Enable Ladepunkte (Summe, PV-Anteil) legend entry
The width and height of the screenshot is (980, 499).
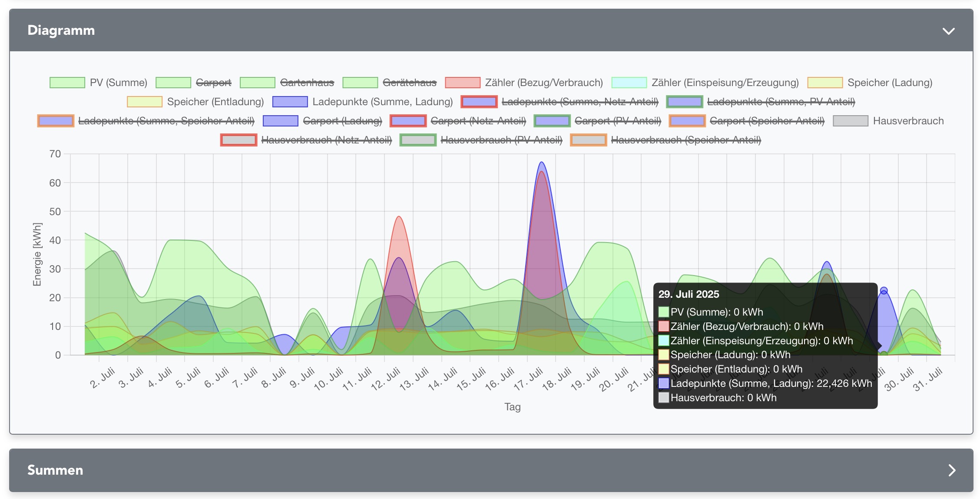781,102
